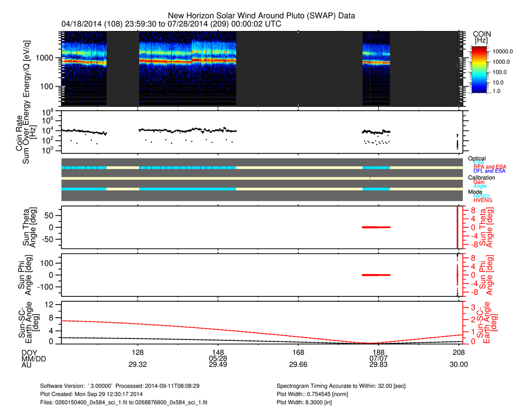Select the 'DFL and ESA' legend entry
The height and width of the screenshot is (411, 532).
point(489,171)
